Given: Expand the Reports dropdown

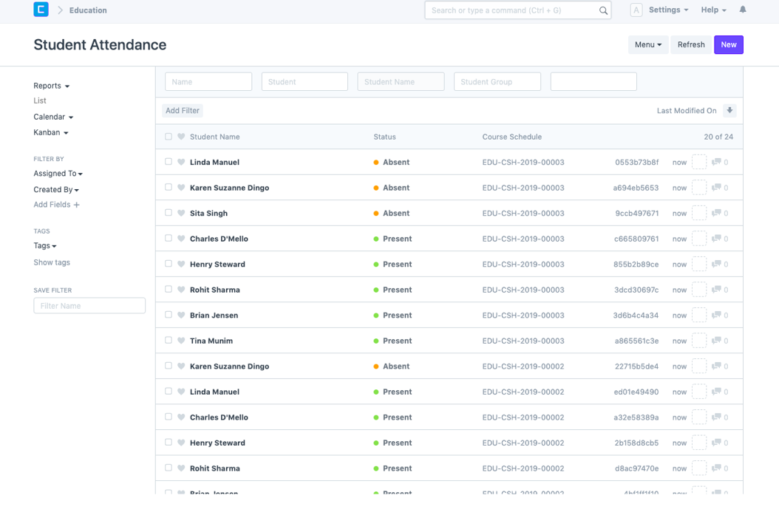Looking at the screenshot, I should 51,86.
